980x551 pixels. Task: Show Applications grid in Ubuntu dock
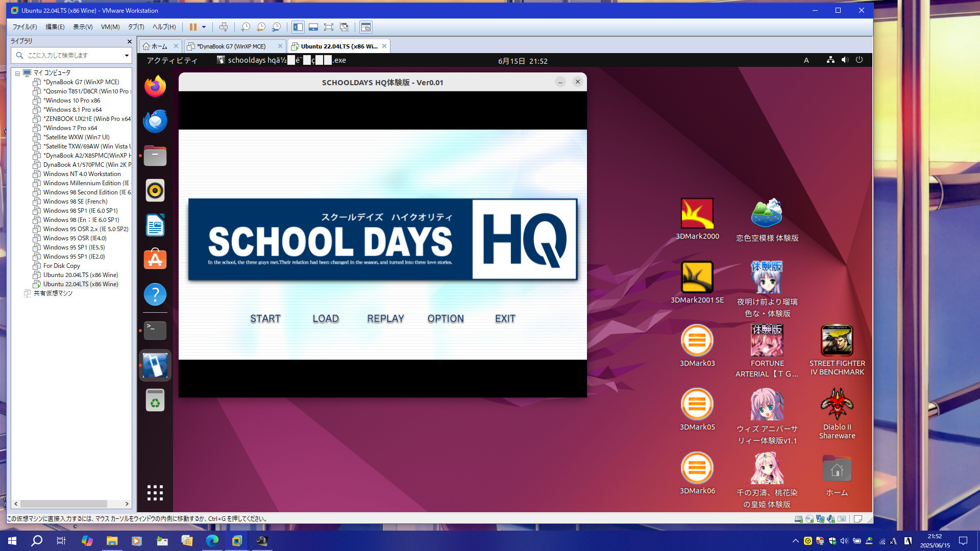click(155, 493)
